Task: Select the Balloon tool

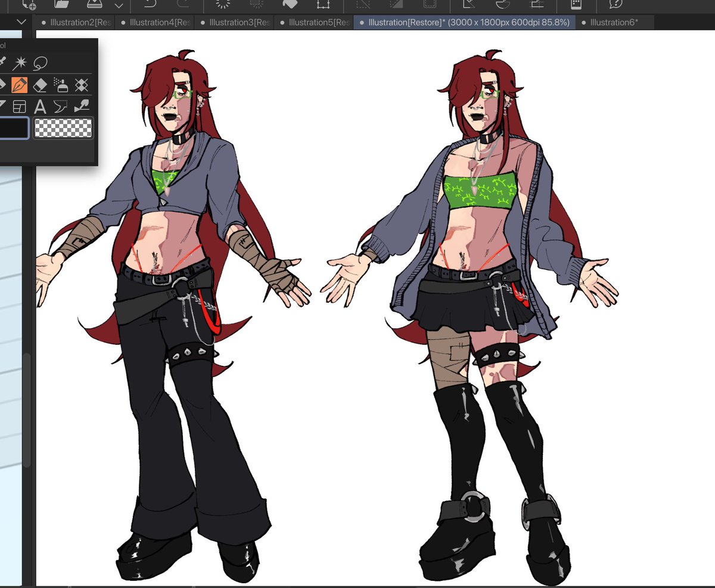Action: [61, 106]
